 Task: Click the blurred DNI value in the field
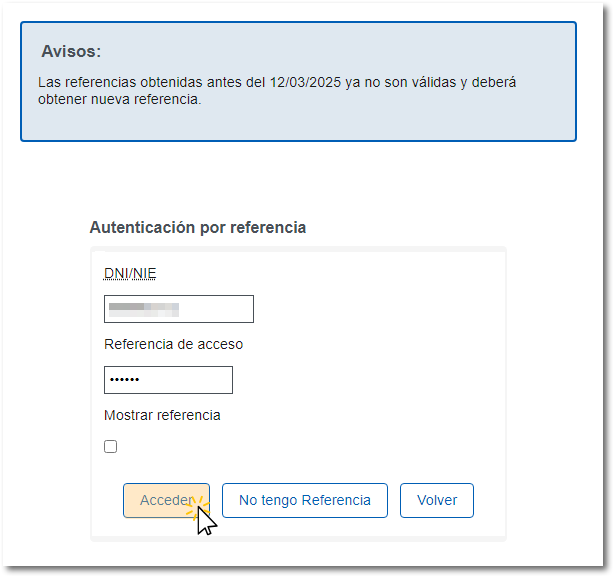144,309
